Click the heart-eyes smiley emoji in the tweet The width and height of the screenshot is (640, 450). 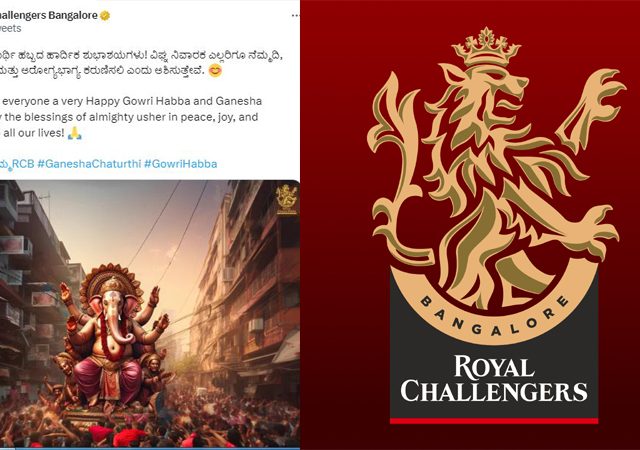coord(215,71)
